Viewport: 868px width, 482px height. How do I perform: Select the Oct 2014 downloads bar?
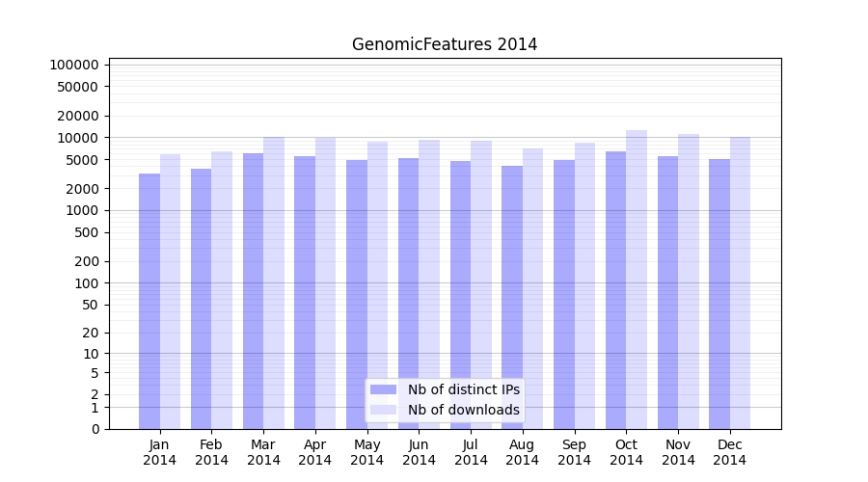point(637,280)
